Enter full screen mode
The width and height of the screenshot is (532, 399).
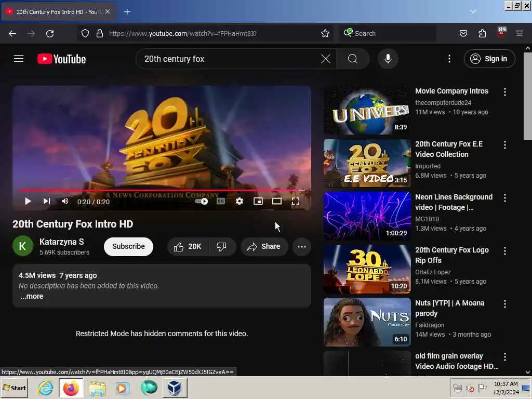(296, 202)
